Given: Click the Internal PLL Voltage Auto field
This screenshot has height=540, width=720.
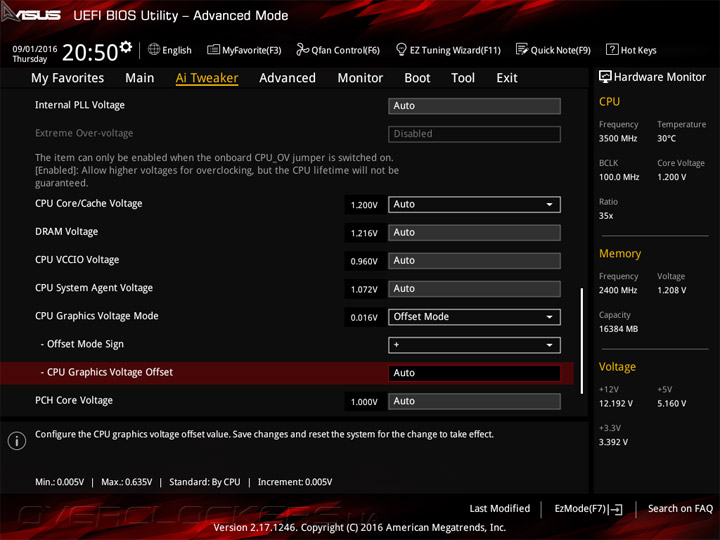Looking at the screenshot, I should pyautogui.click(x=474, y=106).
